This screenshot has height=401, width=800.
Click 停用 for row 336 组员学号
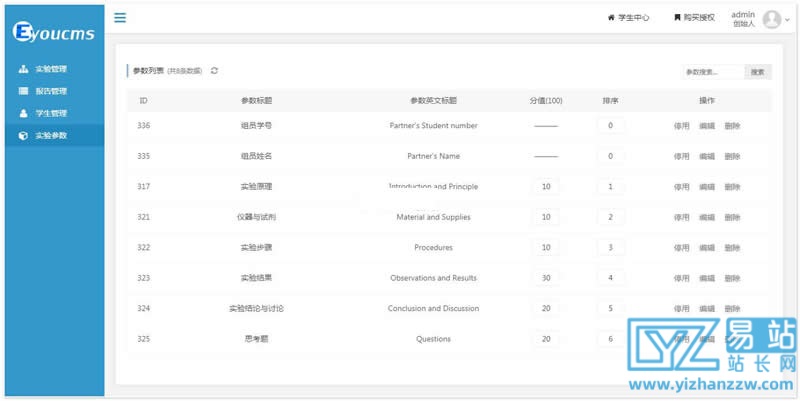681,126
